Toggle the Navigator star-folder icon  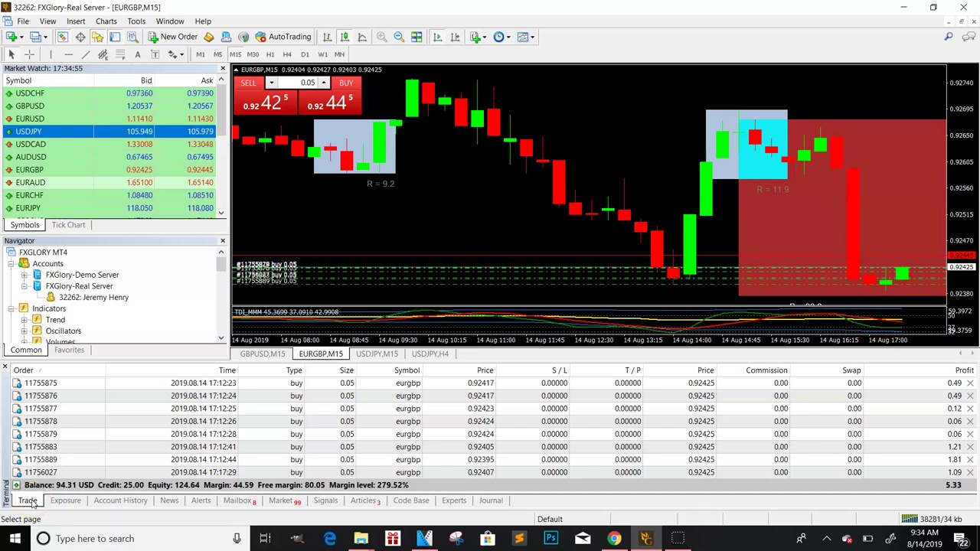(97, 37)
